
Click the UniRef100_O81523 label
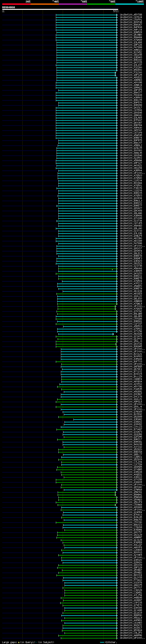[x=131, y=263]
